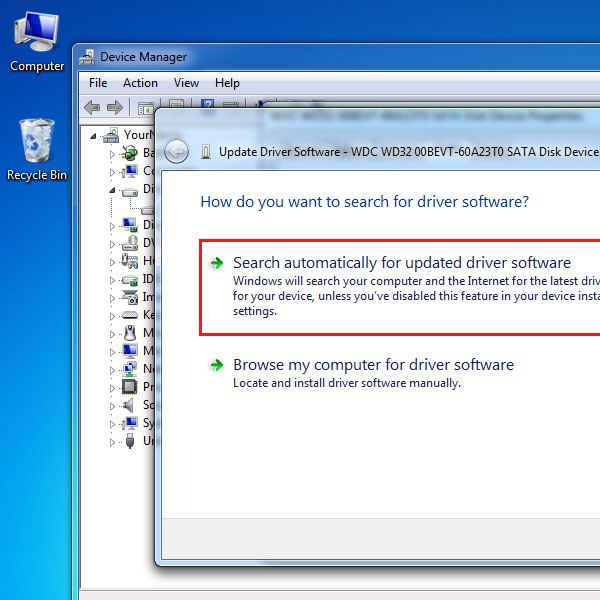This screenshot has height=600, width=600.
Task: Choose Search automatically for updated driver software
Action: [x=400, y=287]
